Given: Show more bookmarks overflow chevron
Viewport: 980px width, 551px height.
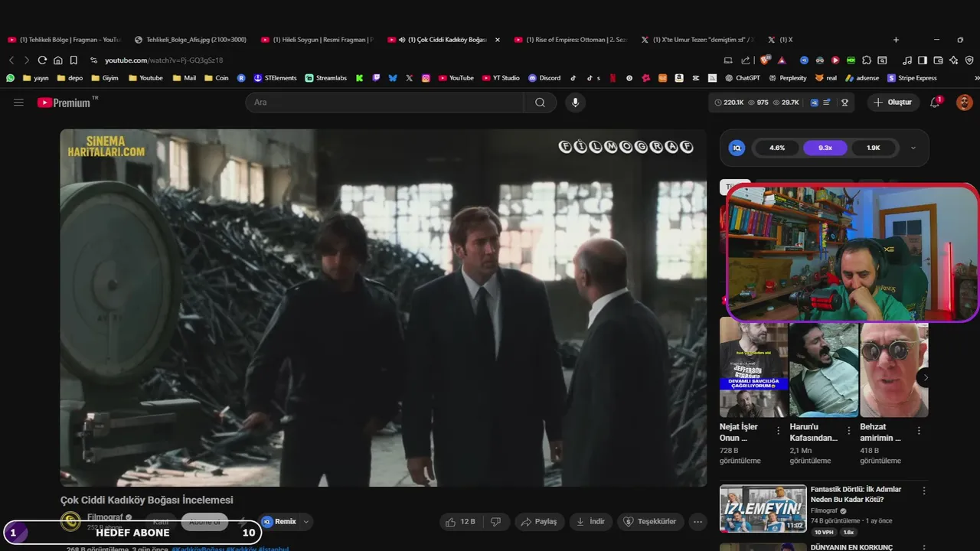Looking at the screenshot, I should click(976, 78).
